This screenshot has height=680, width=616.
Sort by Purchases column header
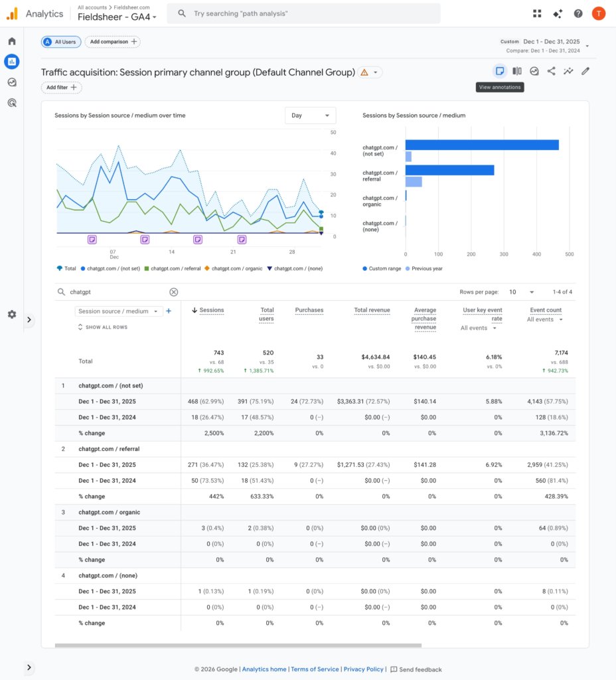click(x=309, y=310)
